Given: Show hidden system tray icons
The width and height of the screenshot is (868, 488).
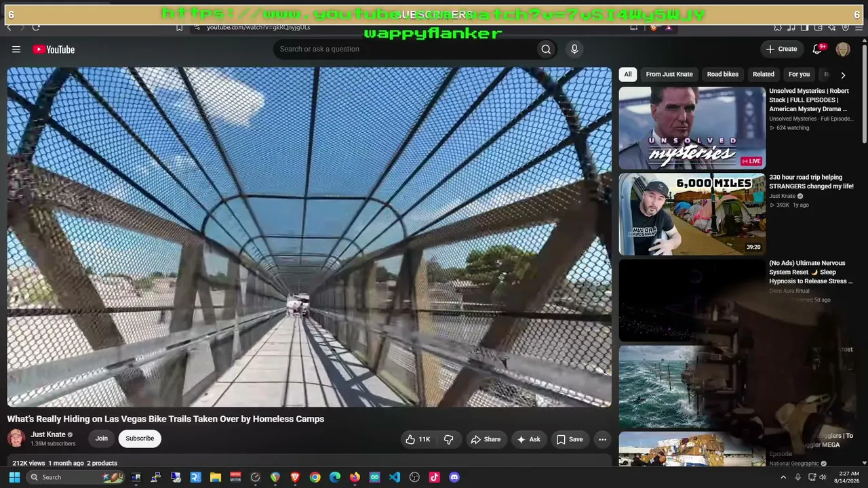Looking at the screenshot, I should pos(783,477).
